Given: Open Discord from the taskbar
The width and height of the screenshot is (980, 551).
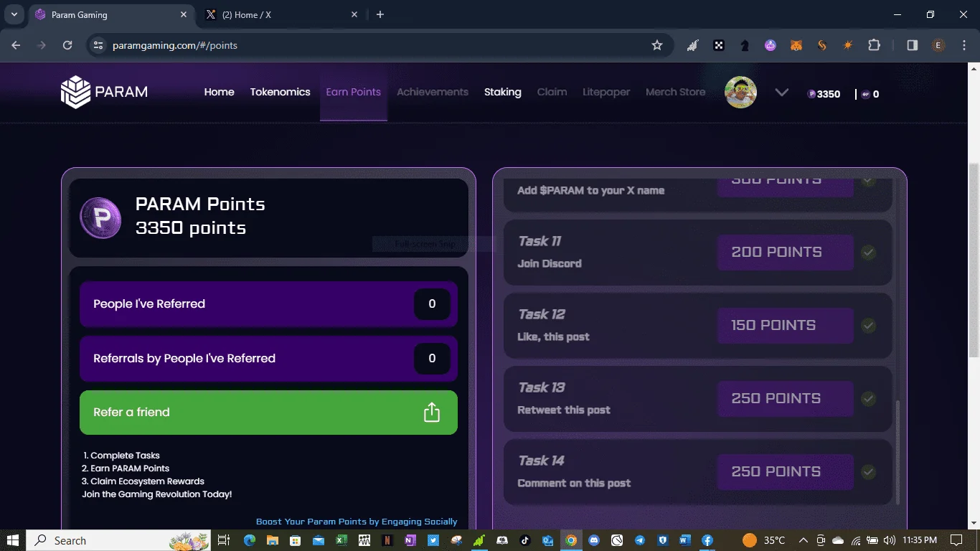Looking at the screenshot, I should point(594,540).
